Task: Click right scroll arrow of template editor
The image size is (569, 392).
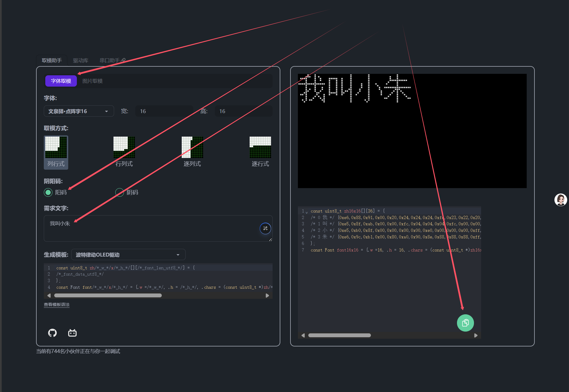Action: point(267,296)
